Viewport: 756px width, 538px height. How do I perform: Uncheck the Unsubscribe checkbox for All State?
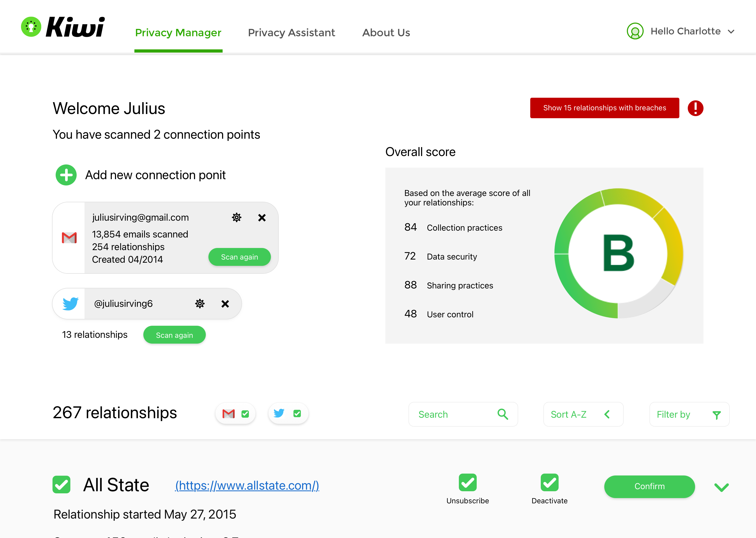467,482
